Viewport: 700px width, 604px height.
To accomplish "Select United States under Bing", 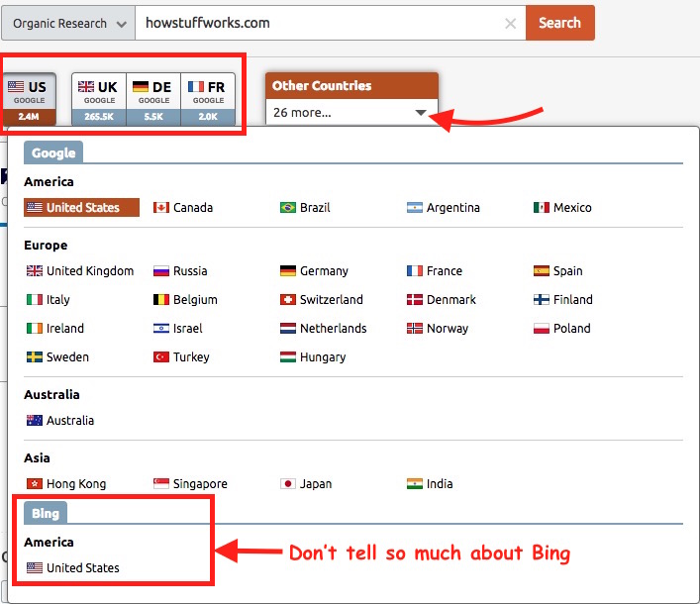I will click(82, 568).
